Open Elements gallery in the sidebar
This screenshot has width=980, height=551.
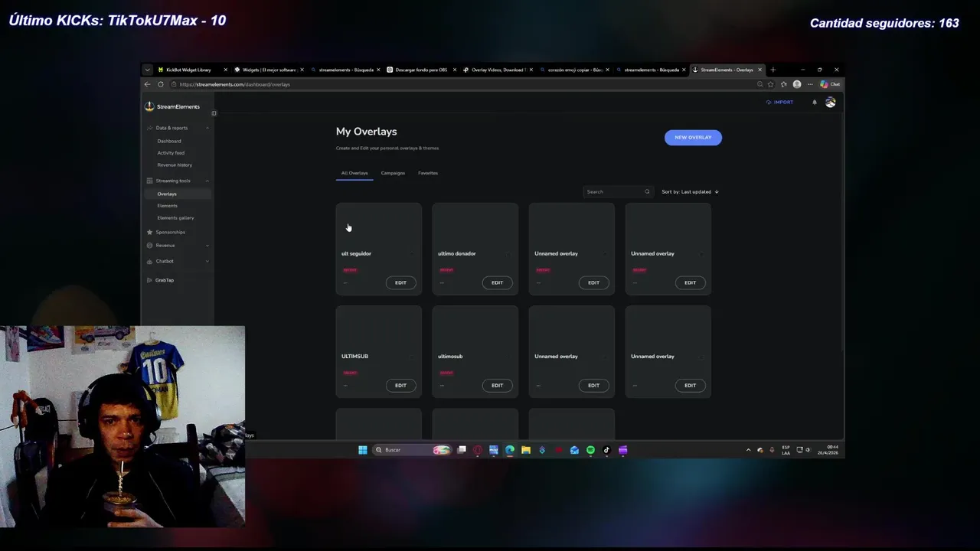click(x=175, y=218)
